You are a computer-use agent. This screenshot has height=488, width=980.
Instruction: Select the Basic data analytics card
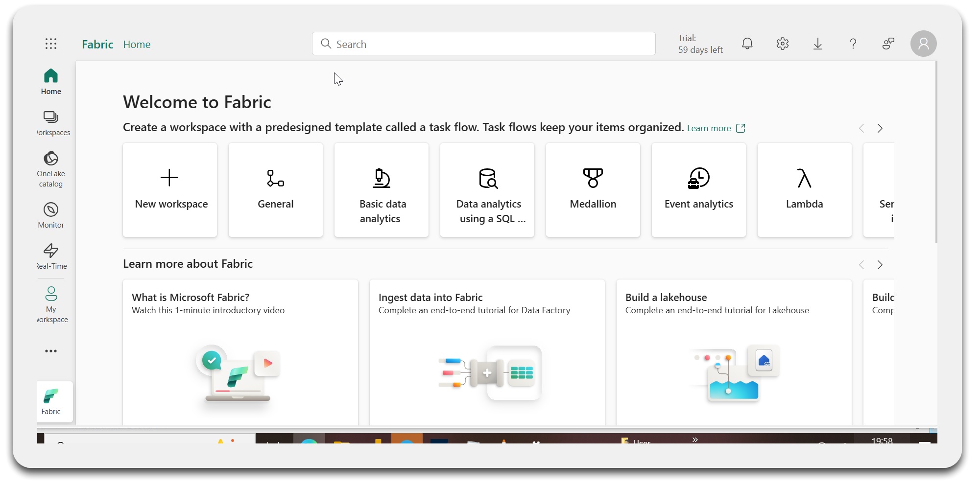click(x=382, y=190)
